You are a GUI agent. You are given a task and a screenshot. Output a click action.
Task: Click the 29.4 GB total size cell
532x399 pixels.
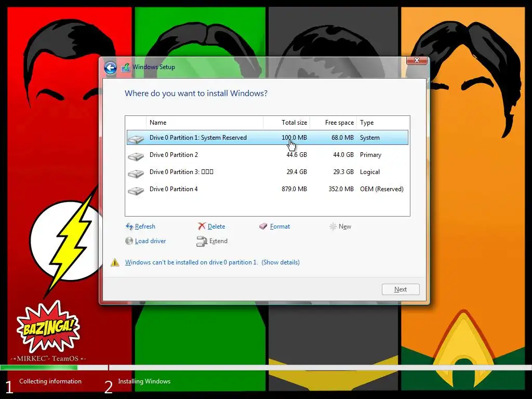click(x=297, y=172)
